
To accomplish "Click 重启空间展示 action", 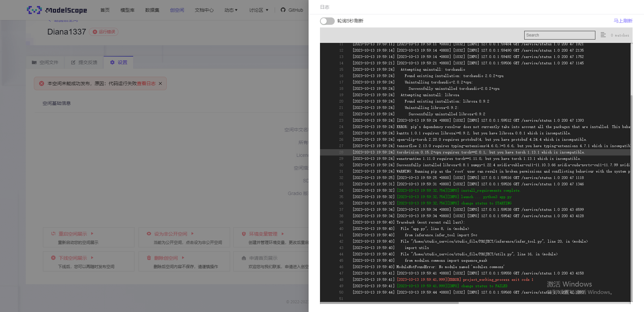I will 73,234.
